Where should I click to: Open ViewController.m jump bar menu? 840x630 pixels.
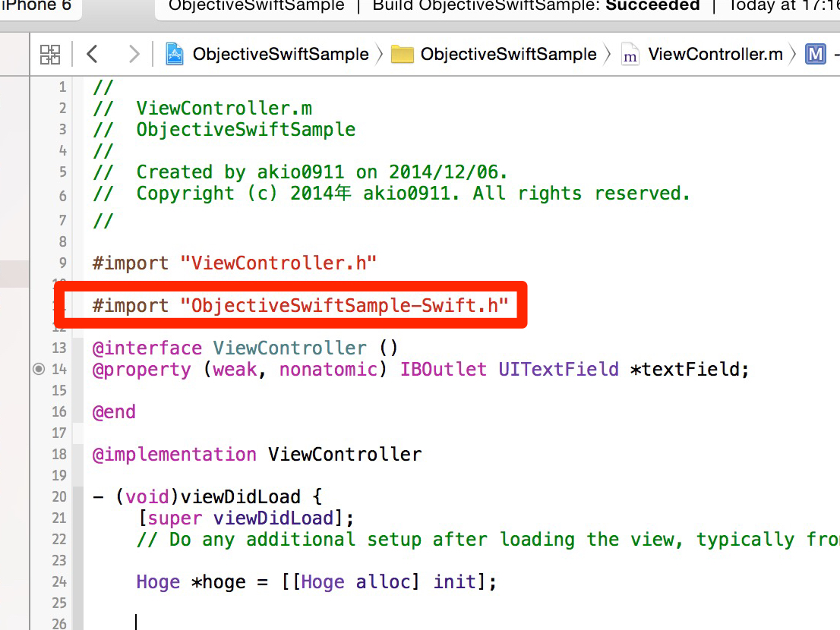[715, 54]
